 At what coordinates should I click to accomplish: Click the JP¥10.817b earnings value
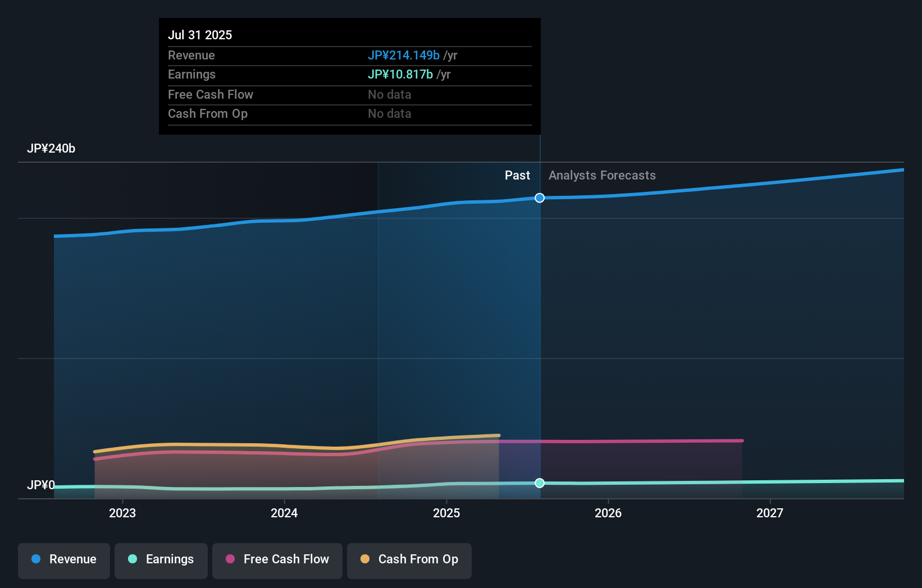(x=400, y=74)
